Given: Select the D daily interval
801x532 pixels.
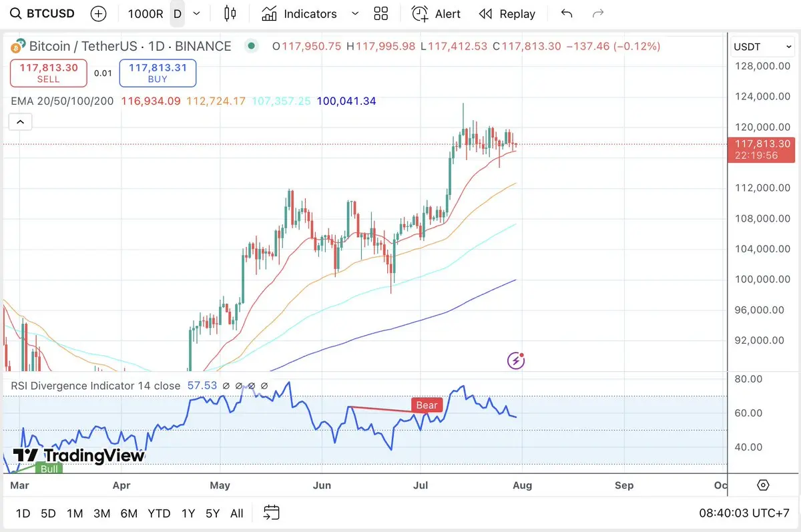Looking at the screenshot, I should (x=177, y=13).
